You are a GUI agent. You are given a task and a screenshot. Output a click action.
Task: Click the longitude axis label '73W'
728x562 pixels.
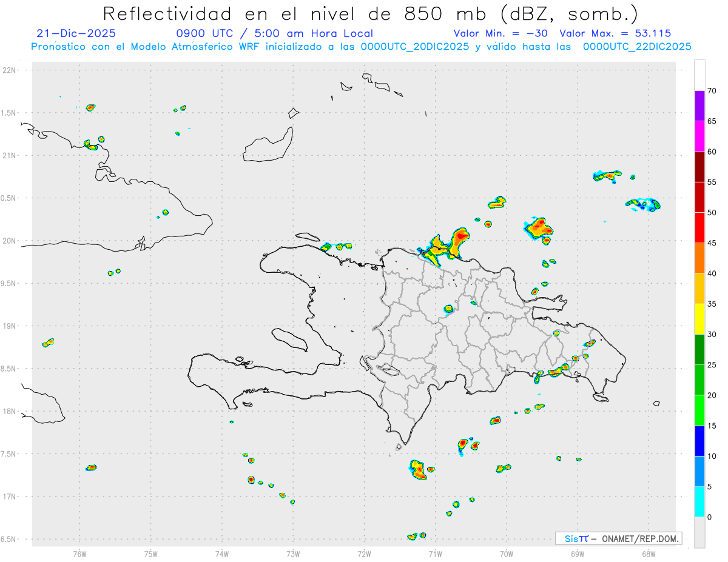tap(293, 554)
